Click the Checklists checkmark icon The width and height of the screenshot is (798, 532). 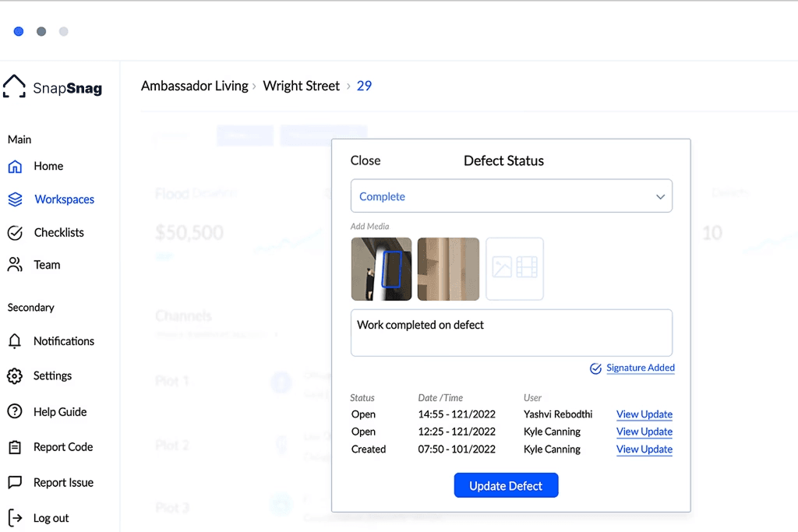click(15, 232)
